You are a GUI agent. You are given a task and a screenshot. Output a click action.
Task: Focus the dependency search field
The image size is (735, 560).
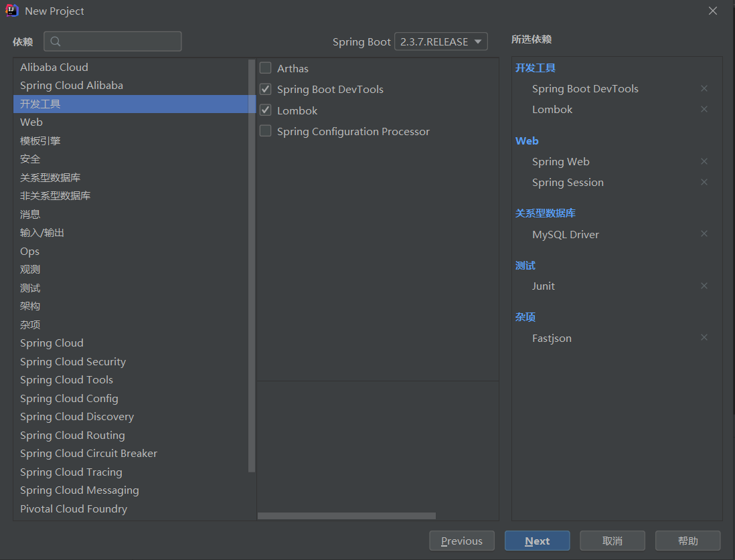tap(112, 41)
